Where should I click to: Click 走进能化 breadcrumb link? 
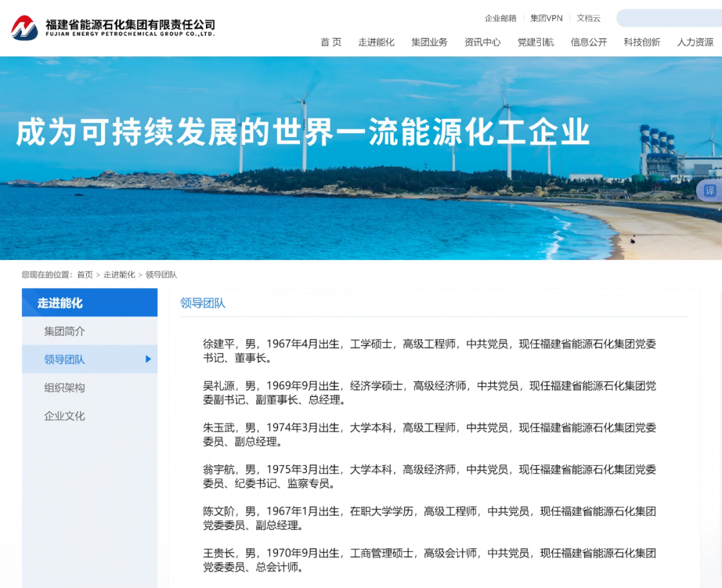pyautogui.click(x=120, y=274)
